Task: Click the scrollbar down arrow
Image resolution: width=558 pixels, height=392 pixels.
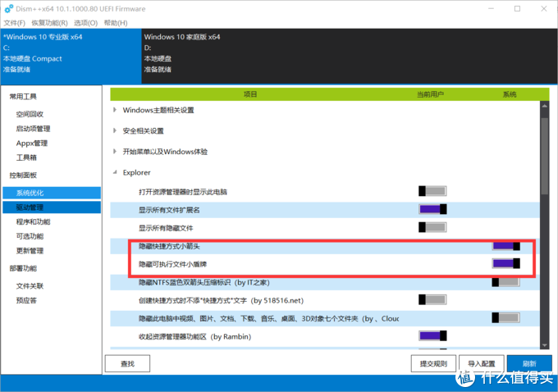Action: coord(545,345)
